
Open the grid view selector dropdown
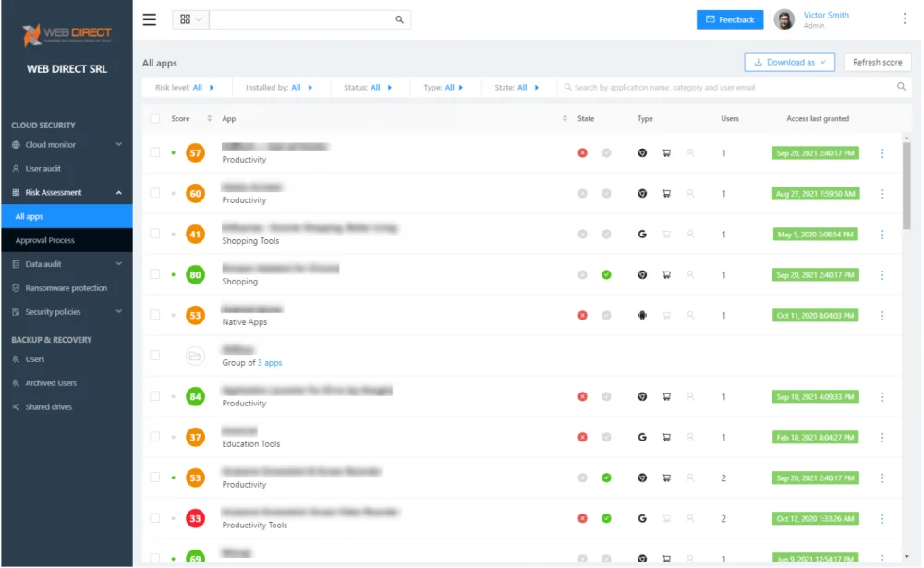click(190, 19)
